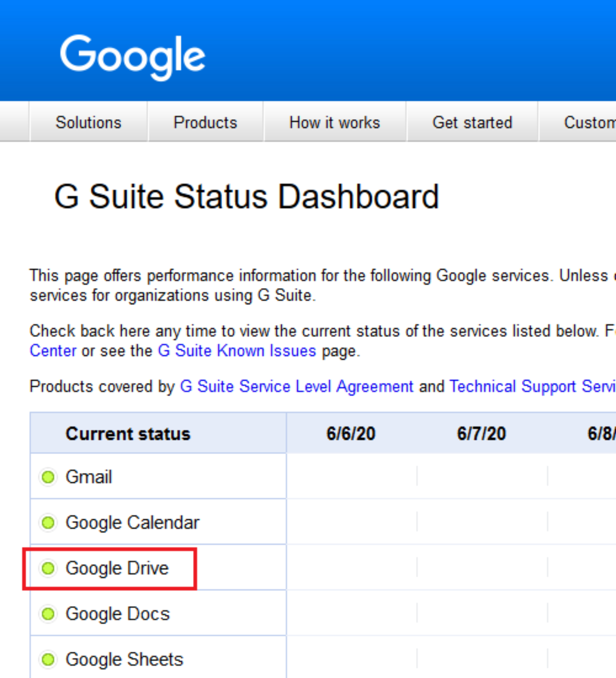616x678 pixels.
Task: Open G Suite Service Level Agreement link
Action: (x=296, y=386)
